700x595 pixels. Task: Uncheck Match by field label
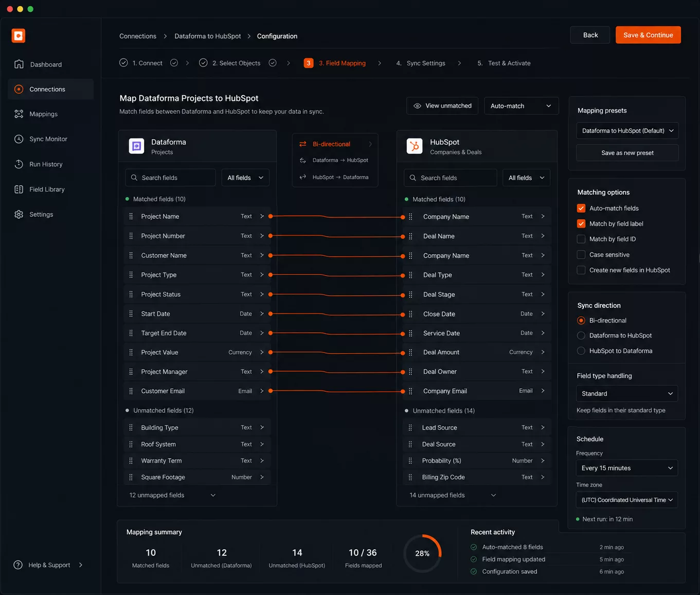pyautogui.click(x=581, y=224)
